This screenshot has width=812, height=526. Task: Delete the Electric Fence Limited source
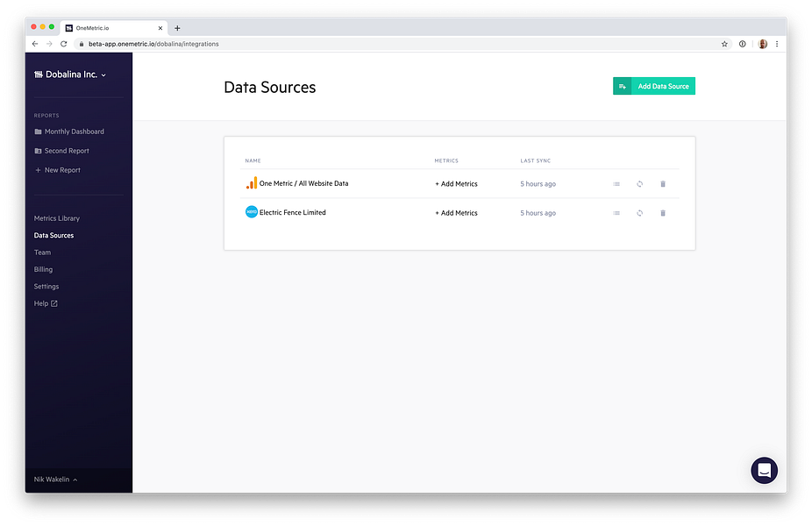pos(663,213)
